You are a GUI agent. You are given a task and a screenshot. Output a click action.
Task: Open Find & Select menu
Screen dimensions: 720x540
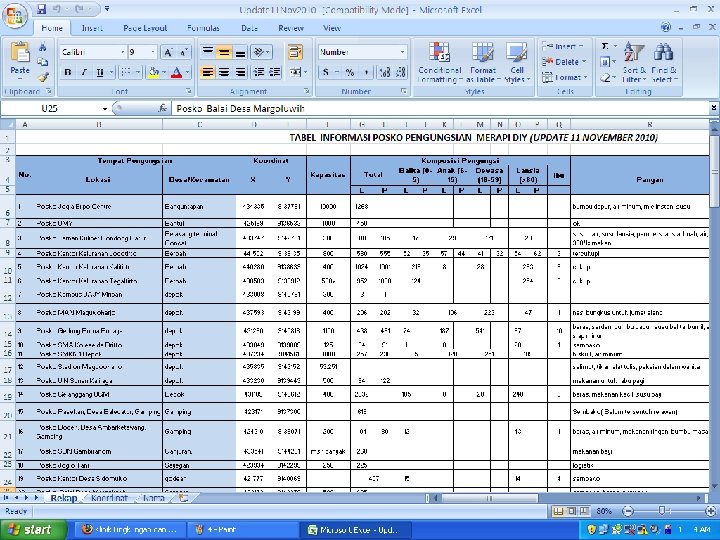click(664, 62)
